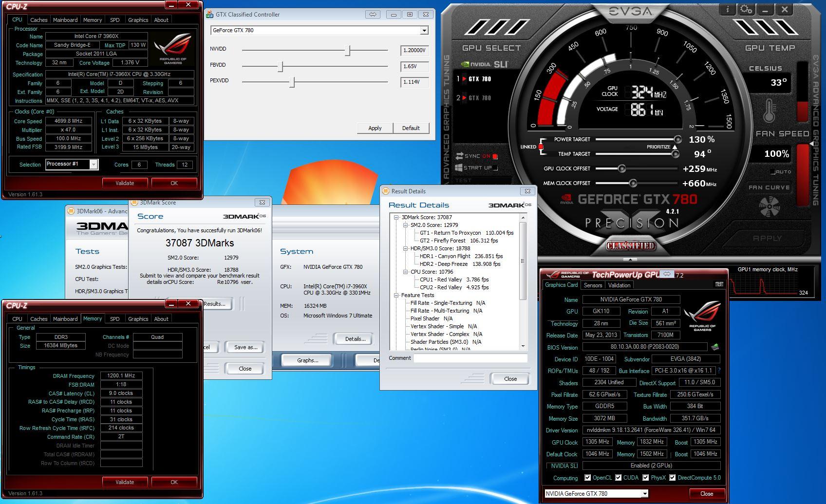Open the Processor #1 selection dropdown
The image size is (826, 504).
point(94,165)
